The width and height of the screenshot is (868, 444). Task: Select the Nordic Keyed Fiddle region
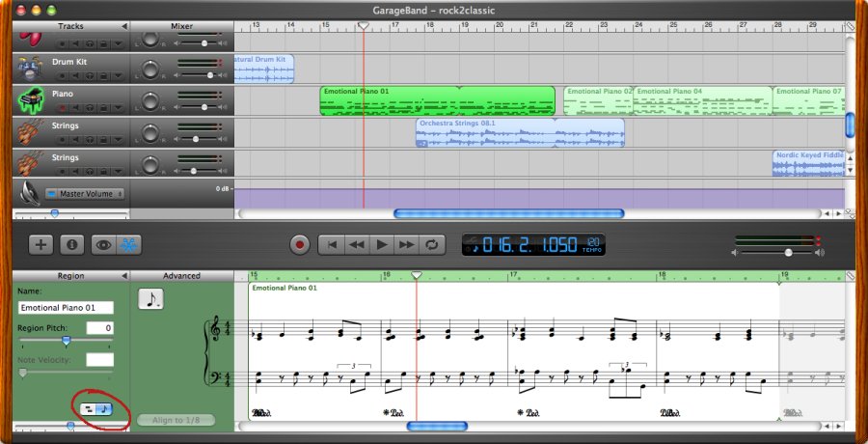(x=809, y=163)
